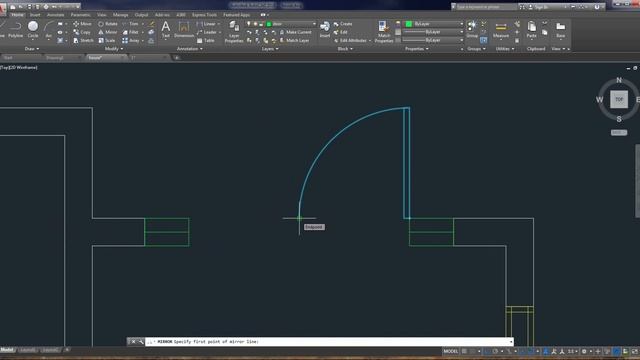640x360 pixels.
Task: Insert a Table annotation
Action: pyautogui.click(x=206, y=40)
